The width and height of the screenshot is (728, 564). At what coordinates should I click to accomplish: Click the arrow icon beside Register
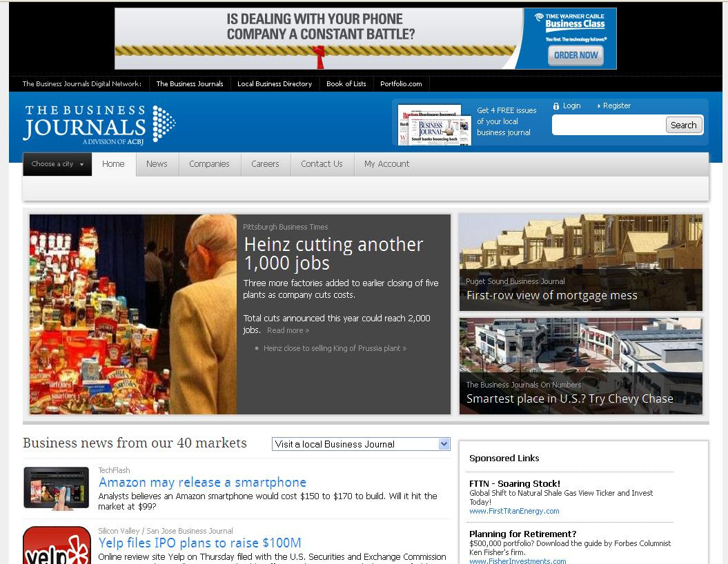tap(599, 105)
